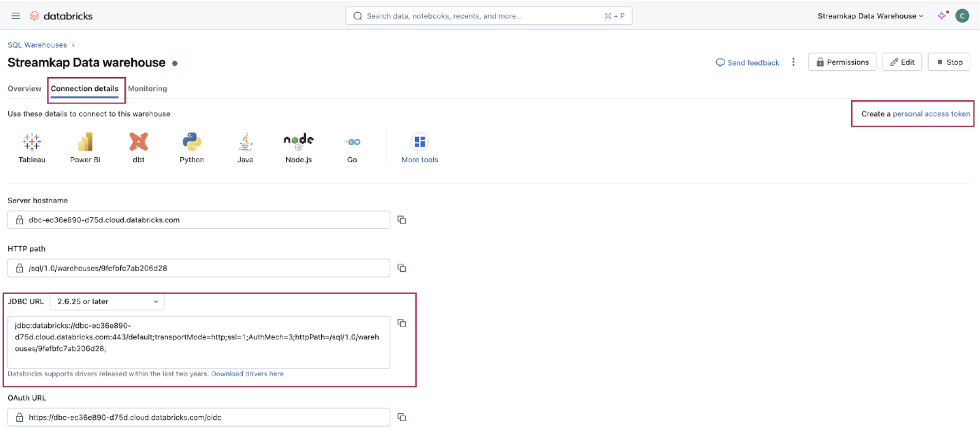The width and height of the screenshot is (980, 439).
Task: Open Download drivers here link
Action: [247, 374]
